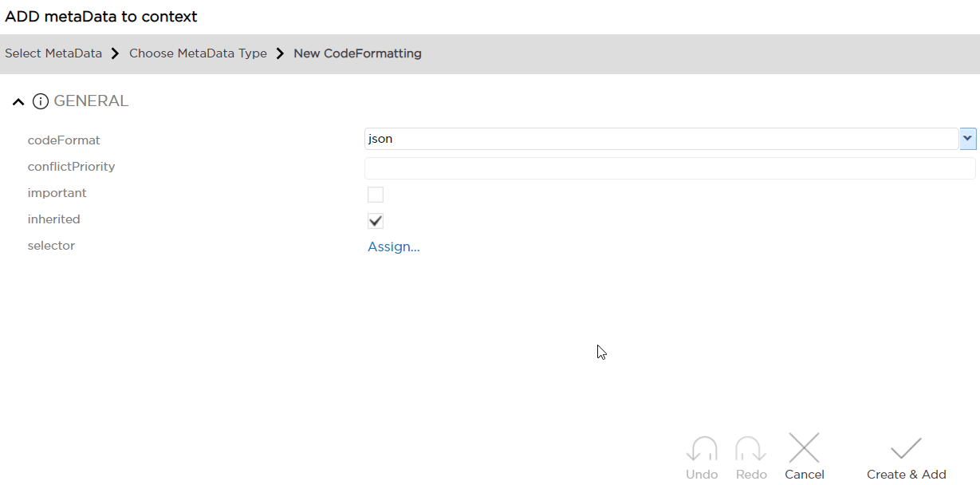Uncheck the inherited checkbox
The image size is (980, 485).
pyautogui.click(x=376, y=221)
